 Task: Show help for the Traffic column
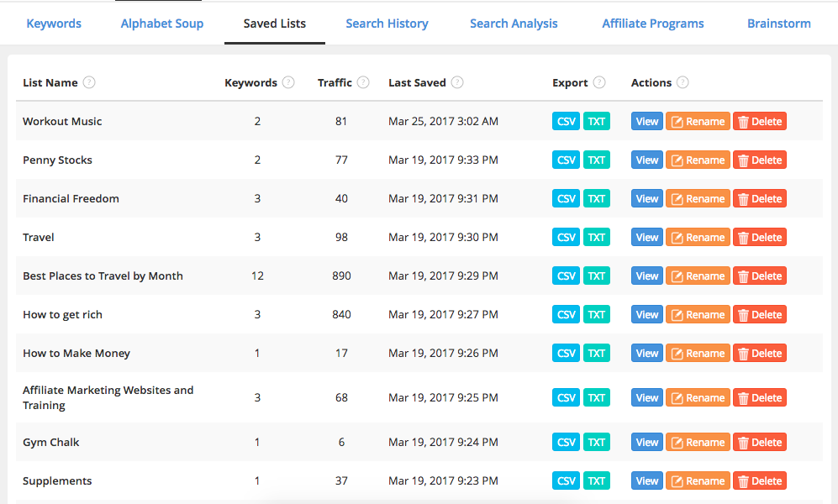coord(363,82)
